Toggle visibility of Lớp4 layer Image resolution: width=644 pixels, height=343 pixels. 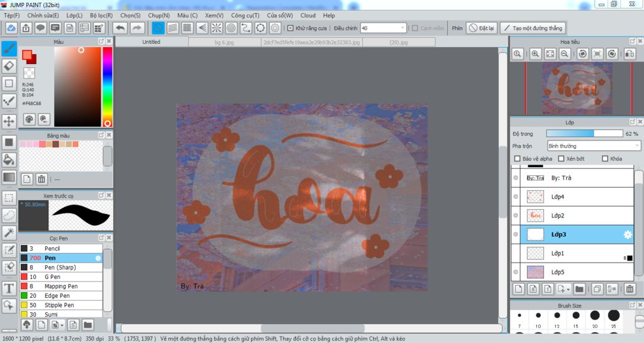[516, 197]
